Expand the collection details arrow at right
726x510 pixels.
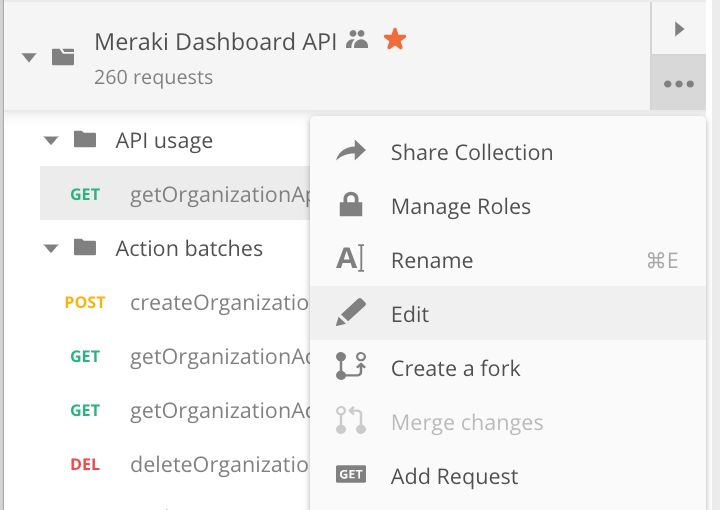click(679, 29)
